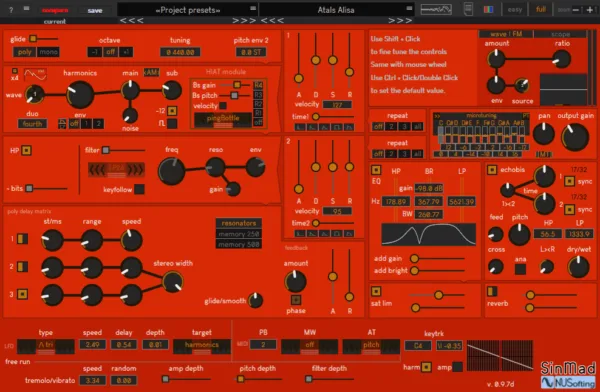Viewport: 600px width, 392px height.
Task: Click the bits reduction slider
Action: [x=46, y=188]
